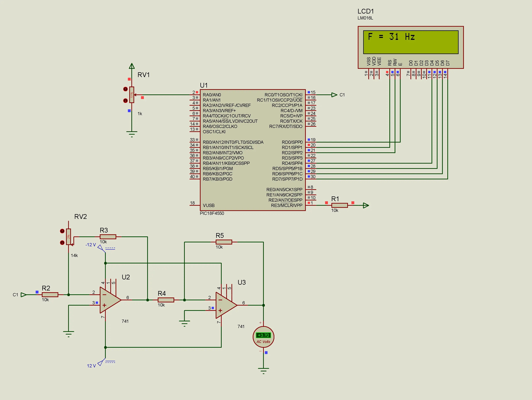Image resolution: width=532 pixels, height=400 pixels.
Task: Click the AC voltmeter instrument
Action: pos(263,337)
